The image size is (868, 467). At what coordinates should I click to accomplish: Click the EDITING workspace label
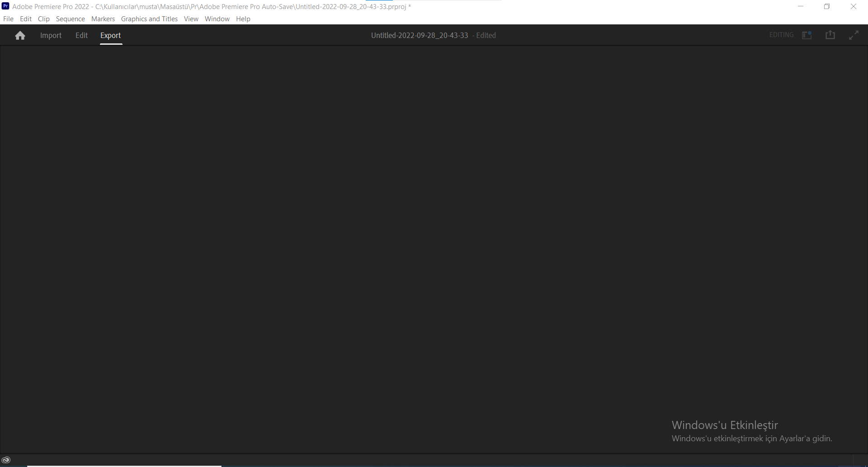[781, 35]
